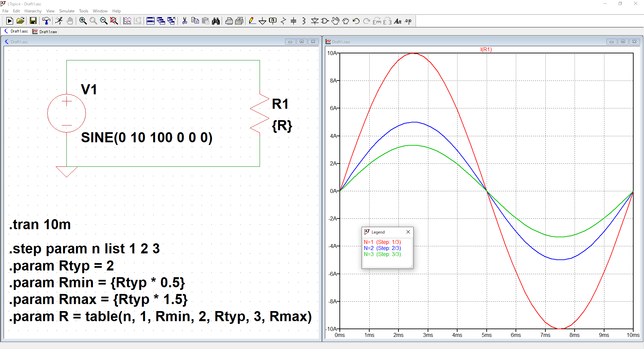The height and width of the screenshot is (349, 644).
Task: Switch to the Draft1.asc tab
Action: click(16, 31)
